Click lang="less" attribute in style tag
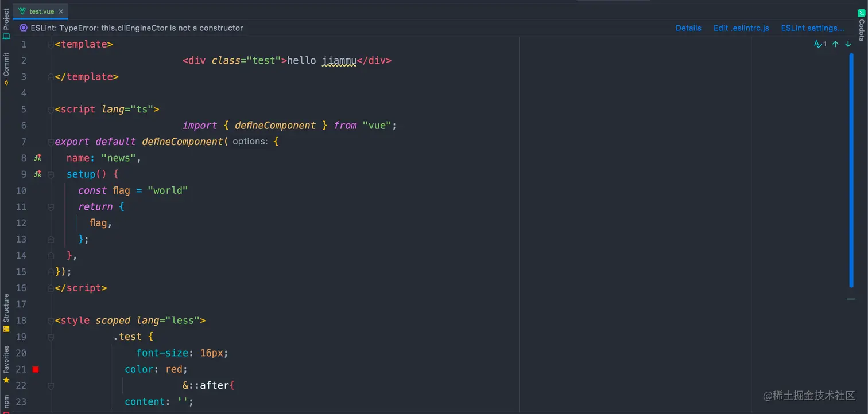 coord(168,320)
